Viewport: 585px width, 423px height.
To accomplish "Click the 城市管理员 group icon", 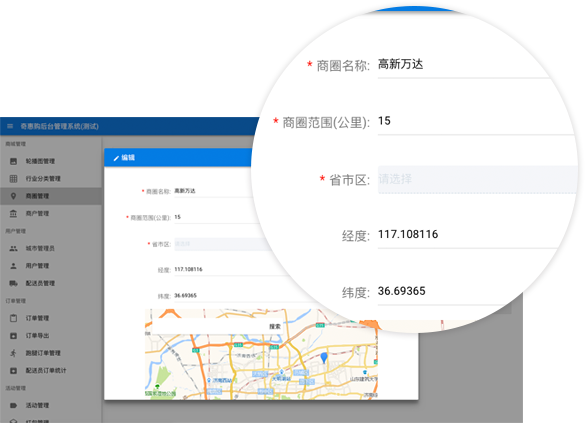I will click(13, 248).
